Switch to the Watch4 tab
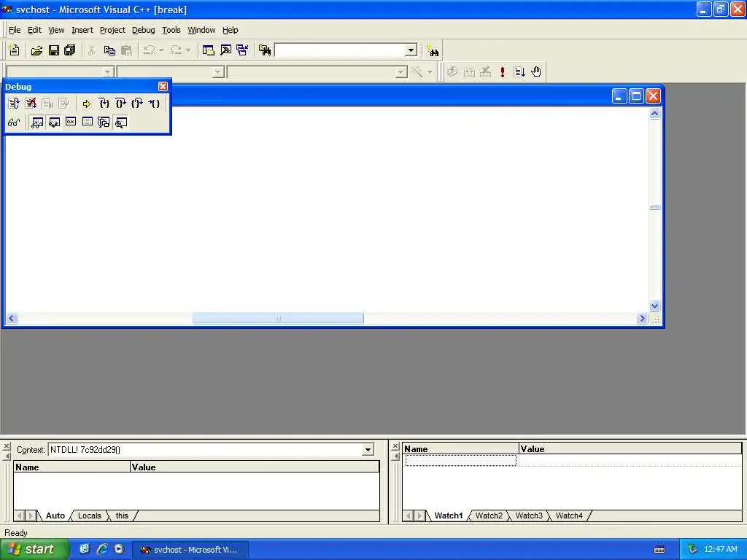This screenshot has width=747, height=560. (569, 516)
